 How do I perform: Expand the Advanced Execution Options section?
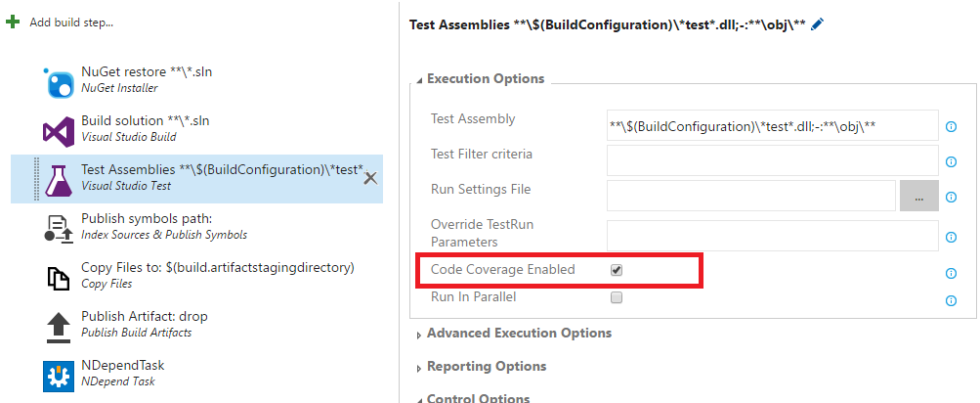point(519,334)
